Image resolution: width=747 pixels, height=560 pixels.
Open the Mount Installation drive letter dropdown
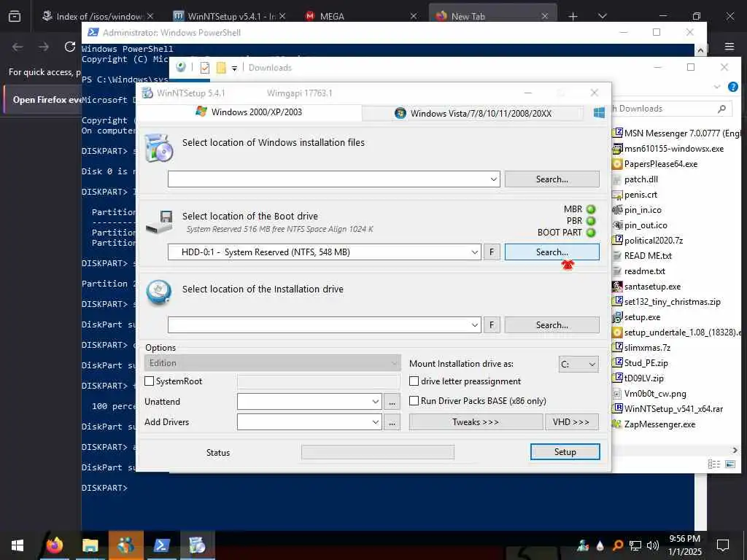(578, 365)
